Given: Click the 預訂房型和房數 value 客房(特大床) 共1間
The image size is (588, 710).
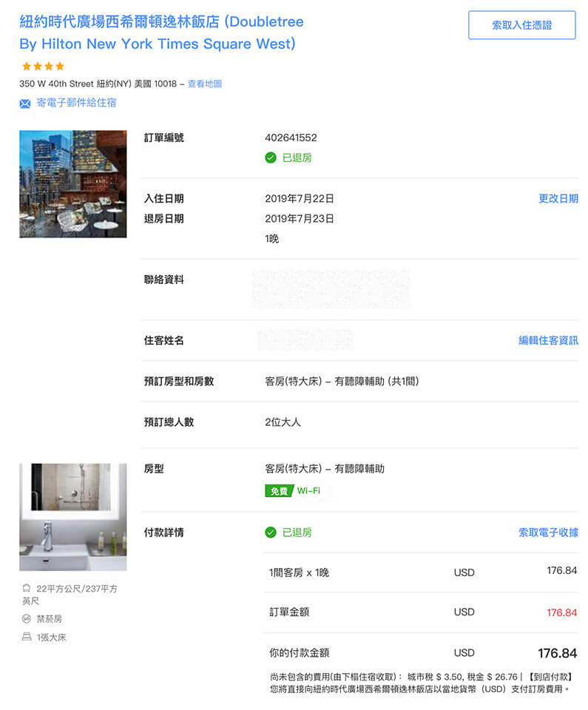Looking at the screenshot, I should (342, 382).
